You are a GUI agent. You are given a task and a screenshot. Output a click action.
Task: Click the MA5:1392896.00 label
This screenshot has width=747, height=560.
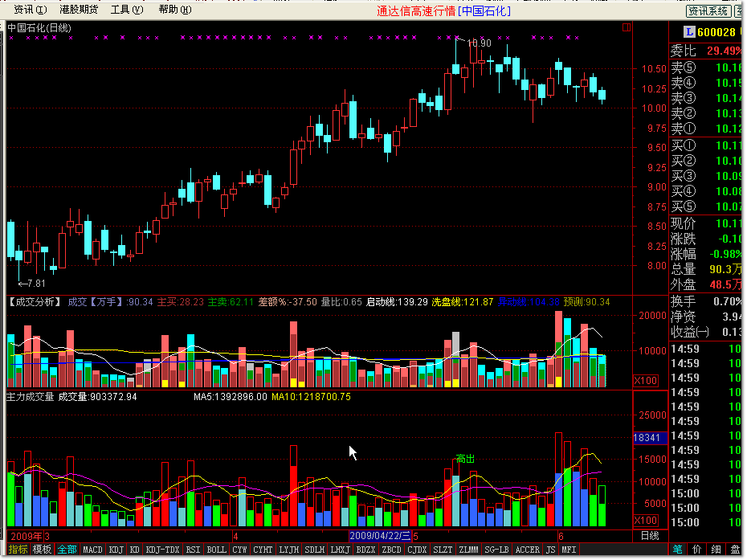click(x=230, y=397)
